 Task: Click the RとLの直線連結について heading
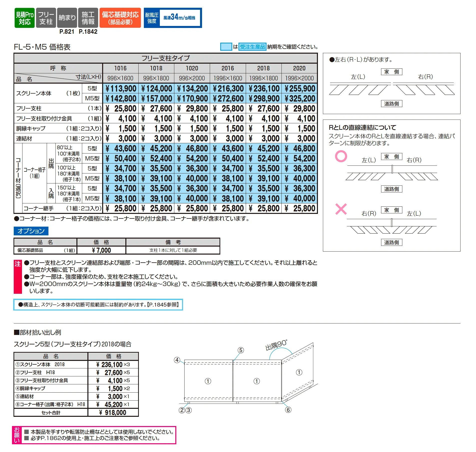(x=362, y=128)
